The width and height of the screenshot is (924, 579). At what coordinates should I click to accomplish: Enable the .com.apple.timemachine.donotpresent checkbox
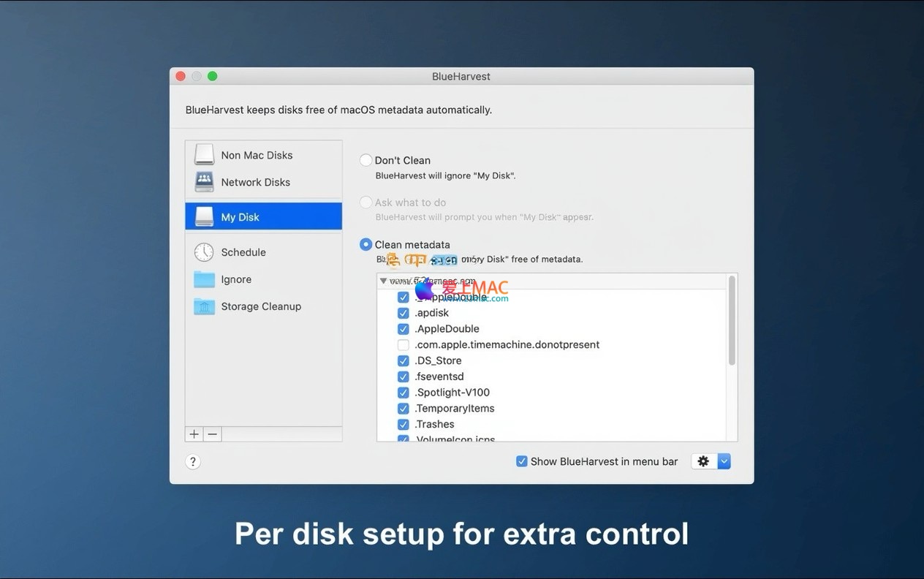[x=403, y=344]
